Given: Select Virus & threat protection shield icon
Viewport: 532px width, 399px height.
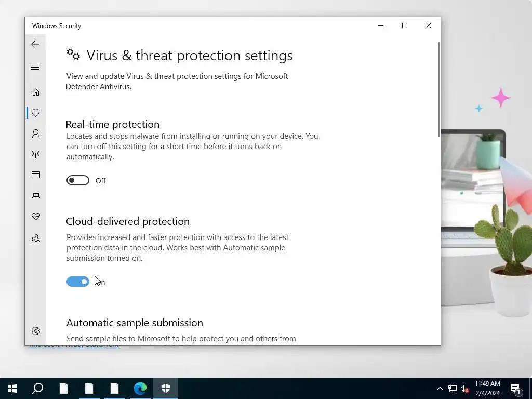Looking at the screenshot, I should click(36, 113).
